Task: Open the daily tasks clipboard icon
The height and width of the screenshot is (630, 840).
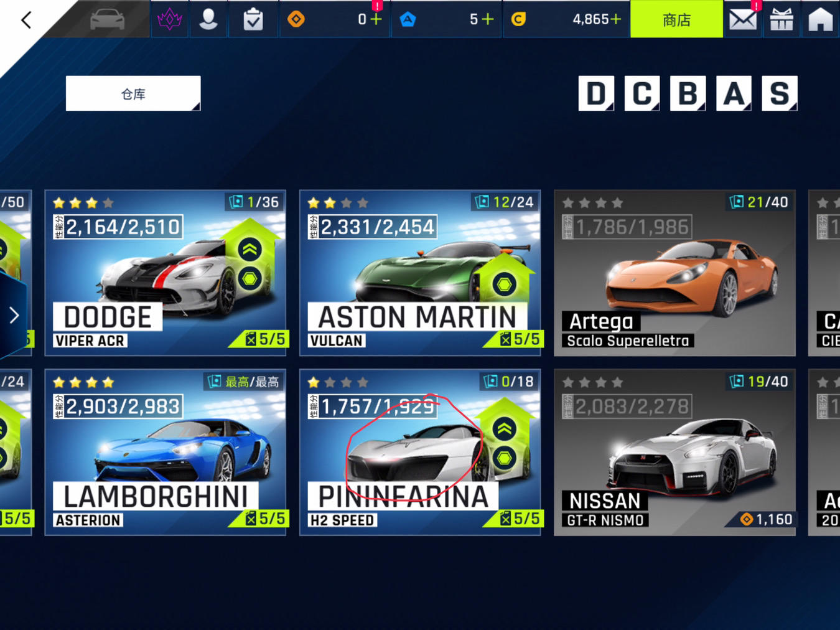Action: [x=253, y=19]
